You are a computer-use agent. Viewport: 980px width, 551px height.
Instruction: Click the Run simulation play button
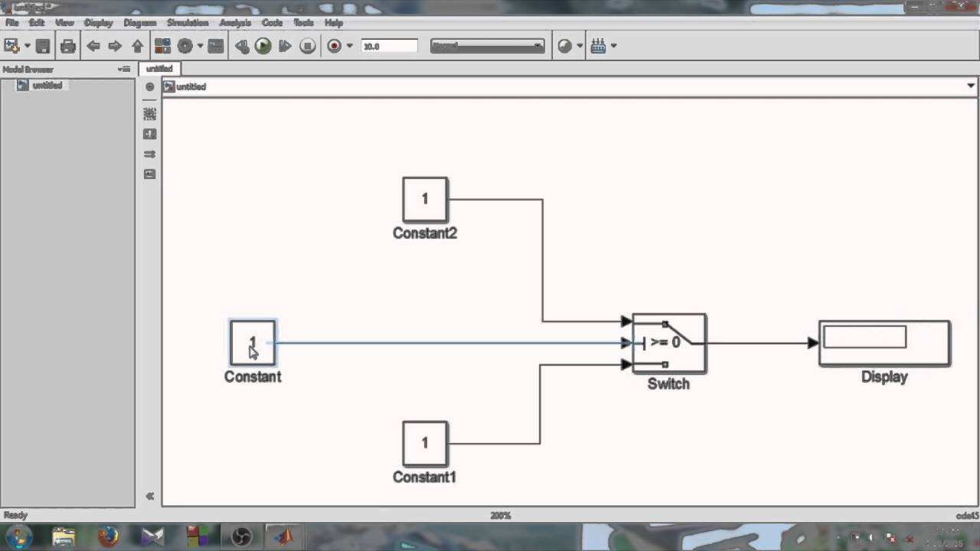pyautogui.click(x=263, y=46)
